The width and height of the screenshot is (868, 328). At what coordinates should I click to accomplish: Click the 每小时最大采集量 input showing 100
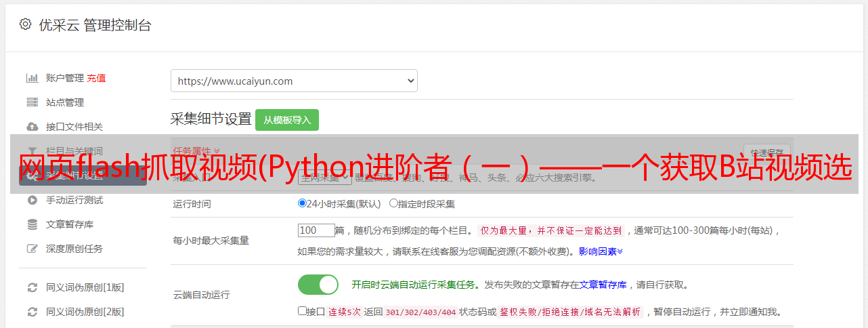pos(316,230)
